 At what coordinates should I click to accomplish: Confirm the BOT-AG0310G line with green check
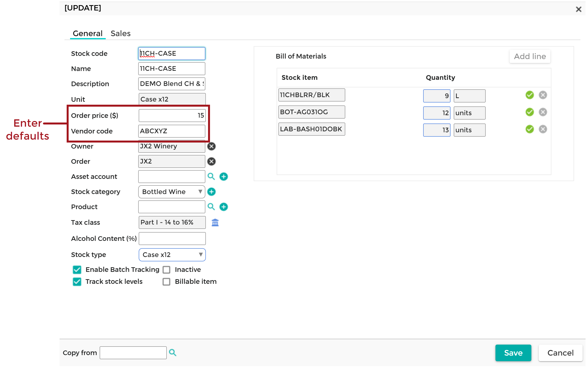pyautogui.click(x=529, y=112)
